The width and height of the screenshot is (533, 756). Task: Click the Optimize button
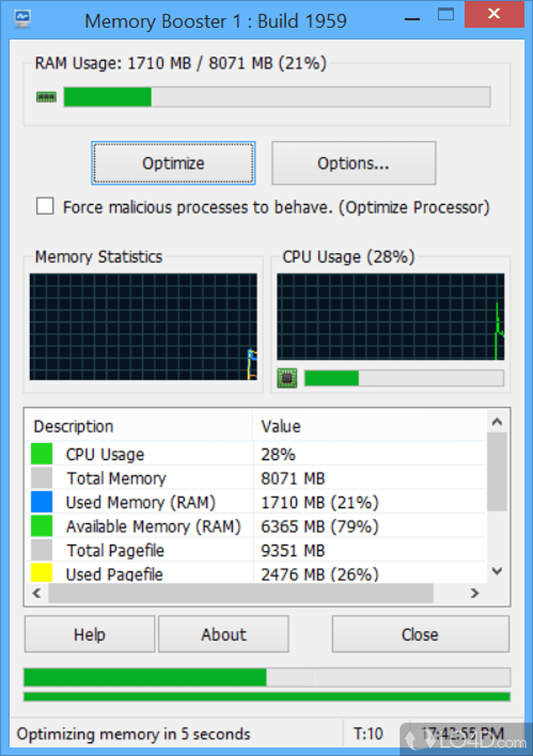coord(173,163)
